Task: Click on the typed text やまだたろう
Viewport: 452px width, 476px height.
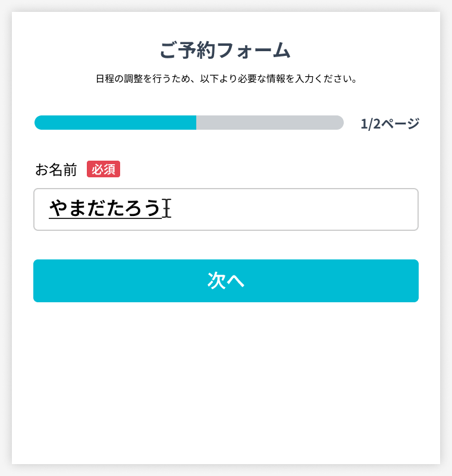Action: [x=105, y=209]
